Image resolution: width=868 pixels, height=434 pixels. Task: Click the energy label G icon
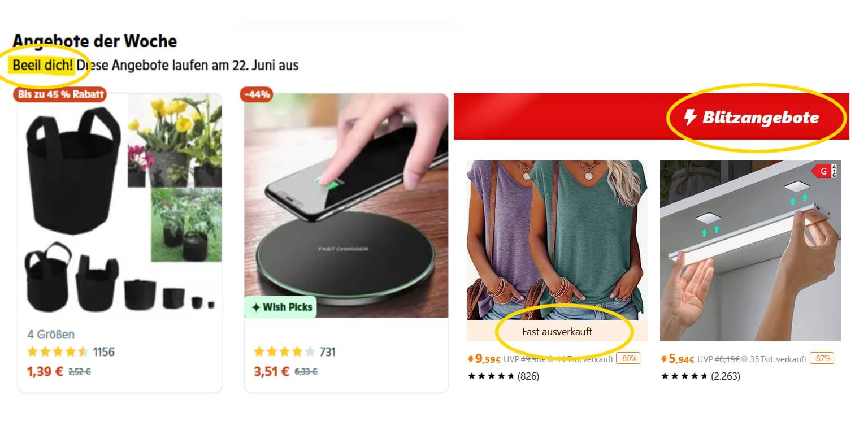824,171
